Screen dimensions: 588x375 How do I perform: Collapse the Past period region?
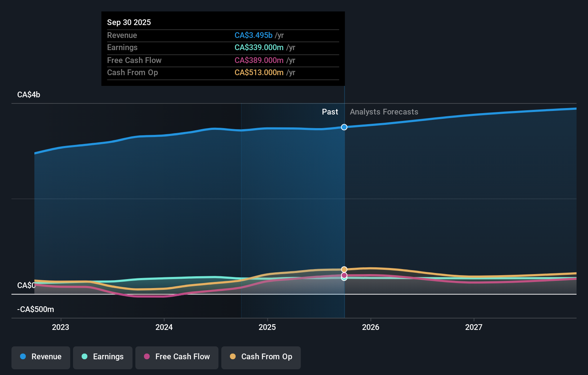coord(330,112)
